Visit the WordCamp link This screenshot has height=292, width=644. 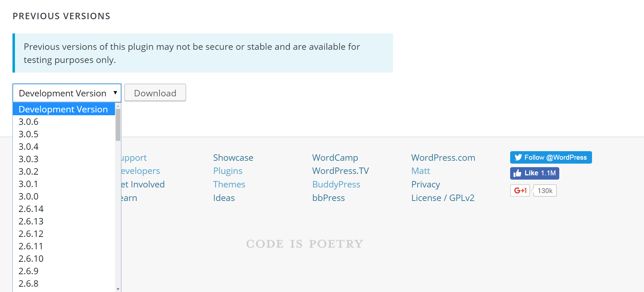coord(335,158)
